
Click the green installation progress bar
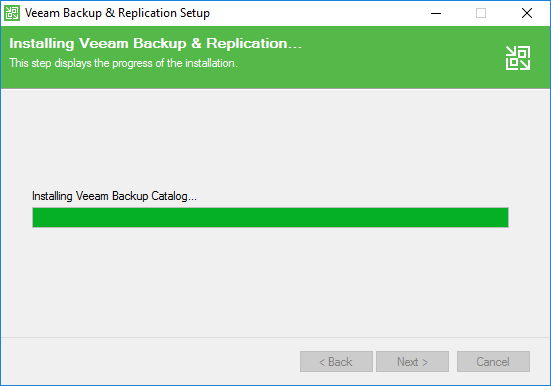(270, 218)
